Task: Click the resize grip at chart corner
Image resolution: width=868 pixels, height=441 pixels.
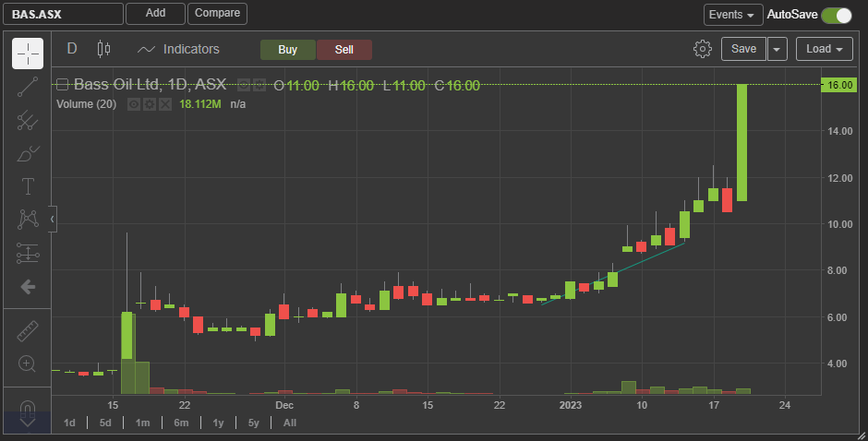Action: coord(861,435)
